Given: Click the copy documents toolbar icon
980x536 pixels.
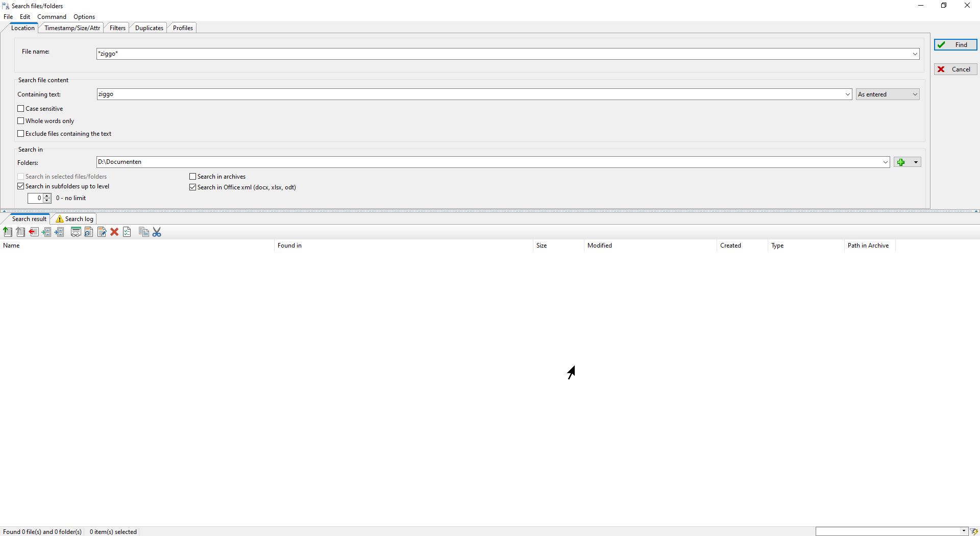Looking at the screenshot, I should point(144,232).
